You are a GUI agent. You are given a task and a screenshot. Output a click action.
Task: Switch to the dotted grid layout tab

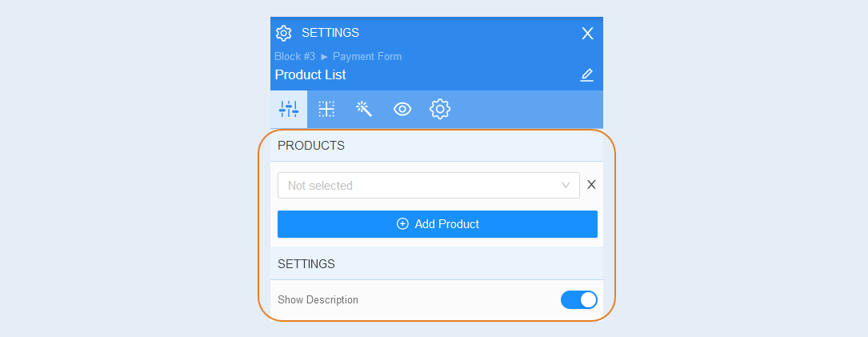coord(326,109)
